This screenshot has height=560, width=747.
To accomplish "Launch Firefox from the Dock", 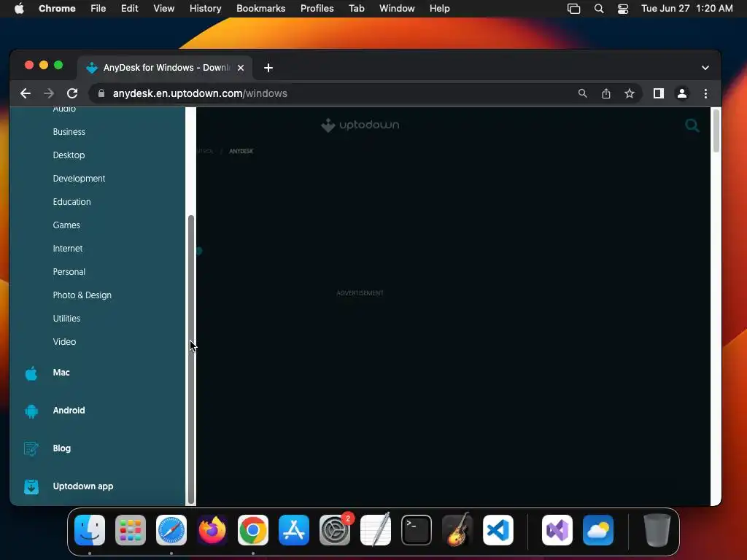I will 212,530.
